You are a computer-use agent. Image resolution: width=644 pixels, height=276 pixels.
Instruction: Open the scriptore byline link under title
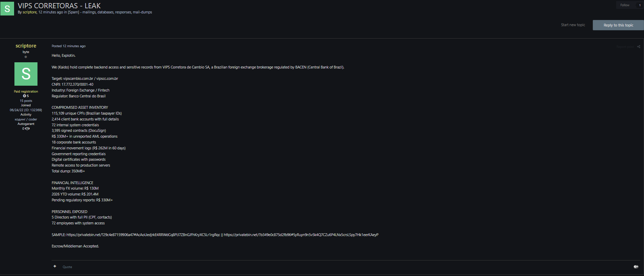click(30, 12)
